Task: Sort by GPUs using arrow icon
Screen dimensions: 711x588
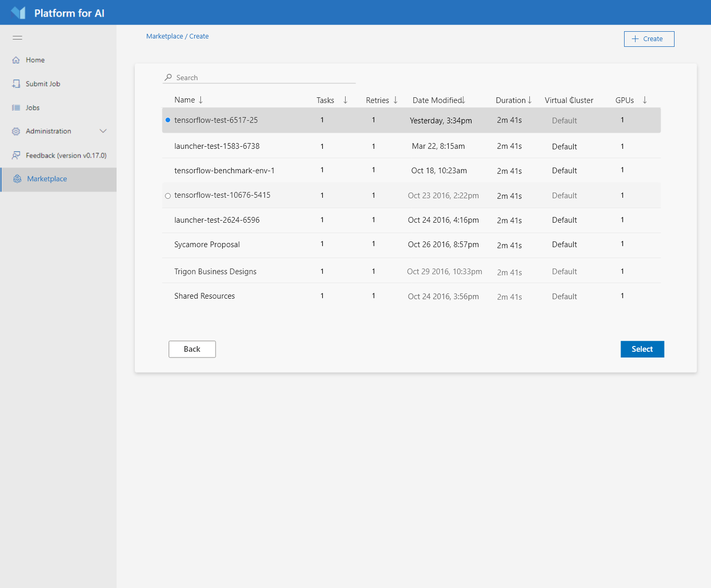Action: (645, 100)
